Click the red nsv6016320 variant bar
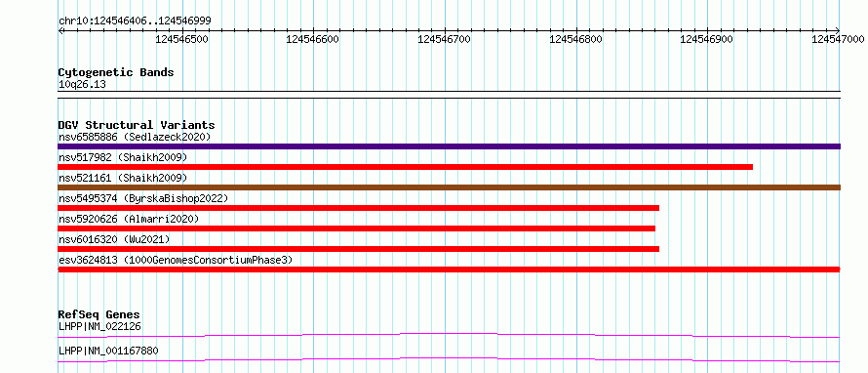868x373 pixels. [x=359, y=249]
